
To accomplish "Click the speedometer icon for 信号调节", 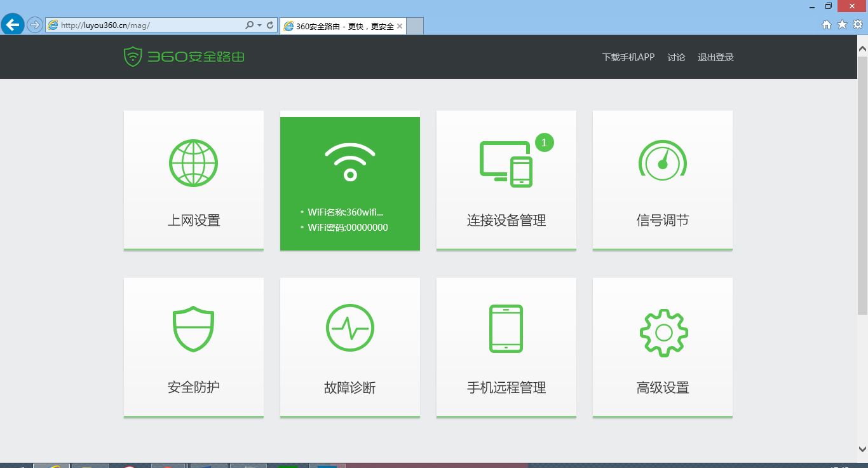I will coord(663,160).
